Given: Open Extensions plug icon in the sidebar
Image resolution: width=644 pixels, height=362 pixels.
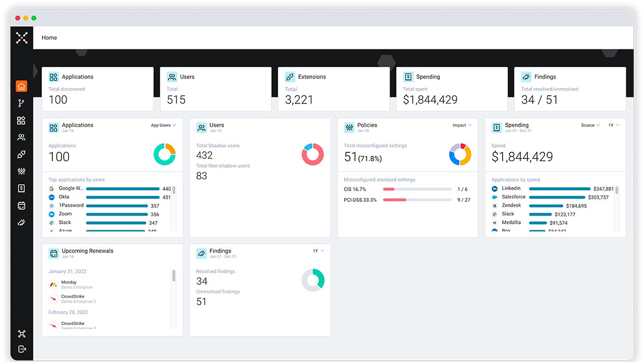Looking at the screenshot, I should click(x=21, y=155).
